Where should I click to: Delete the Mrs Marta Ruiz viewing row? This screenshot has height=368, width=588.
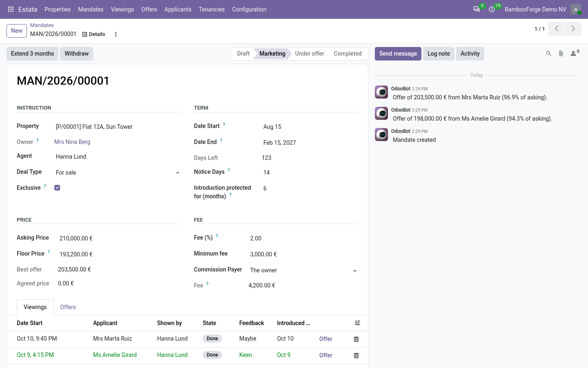click(356, 339)
